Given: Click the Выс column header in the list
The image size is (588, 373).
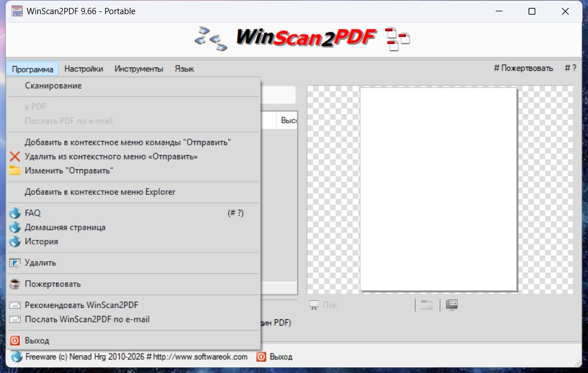Looking at the screenshot, I should (288, 121).
